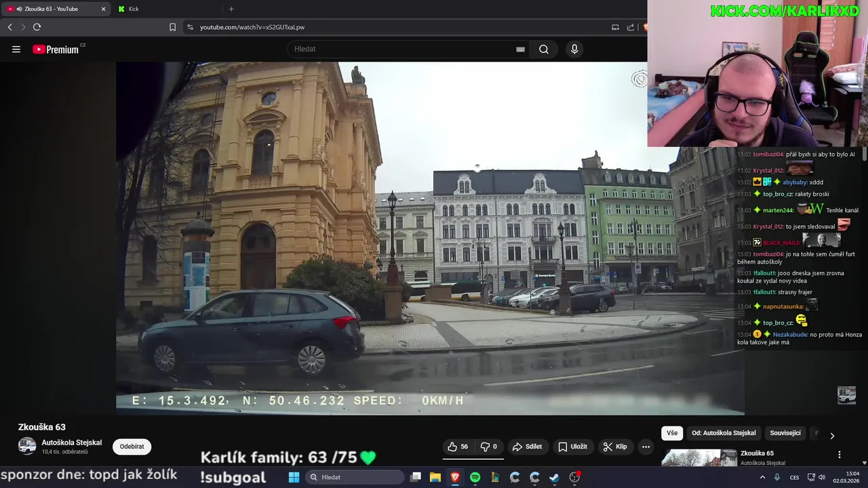
Task: Switch the CES keyboard language indicator
Action: click(x=794, y=477)
